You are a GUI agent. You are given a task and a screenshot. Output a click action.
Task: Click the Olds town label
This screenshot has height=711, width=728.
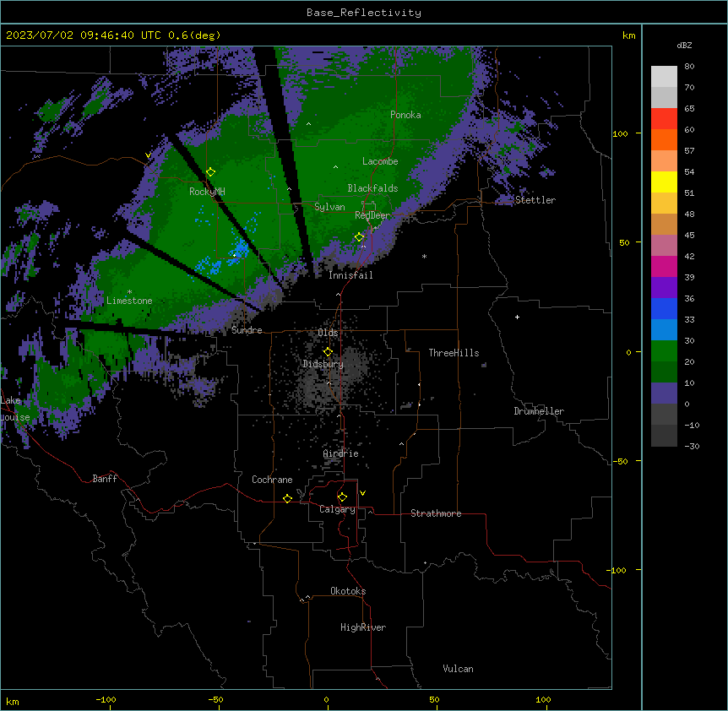[x=328, y=333]
